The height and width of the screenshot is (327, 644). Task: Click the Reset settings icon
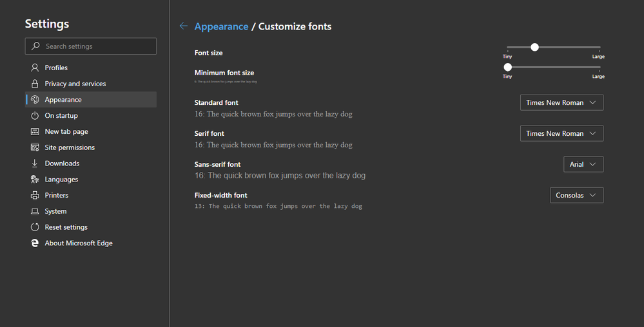pyautogui.click(x=35, y=227)
